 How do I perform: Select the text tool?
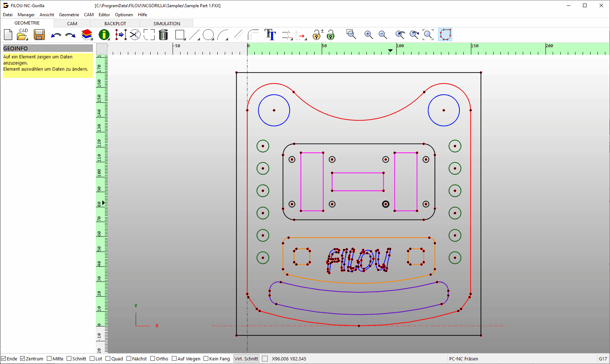coord(270,35)
